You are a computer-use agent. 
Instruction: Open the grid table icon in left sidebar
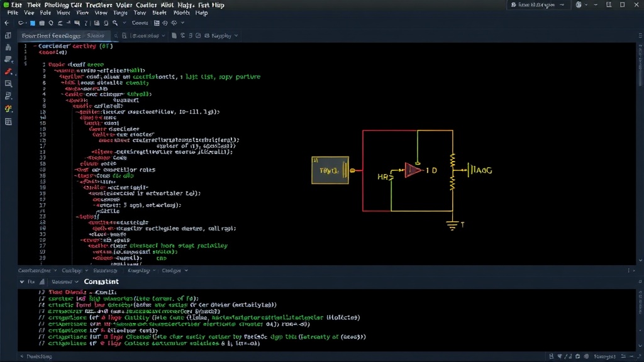(8, 121)
